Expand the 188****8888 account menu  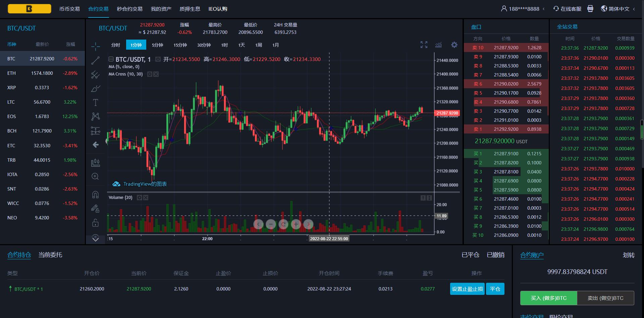(x=523, y=9)
